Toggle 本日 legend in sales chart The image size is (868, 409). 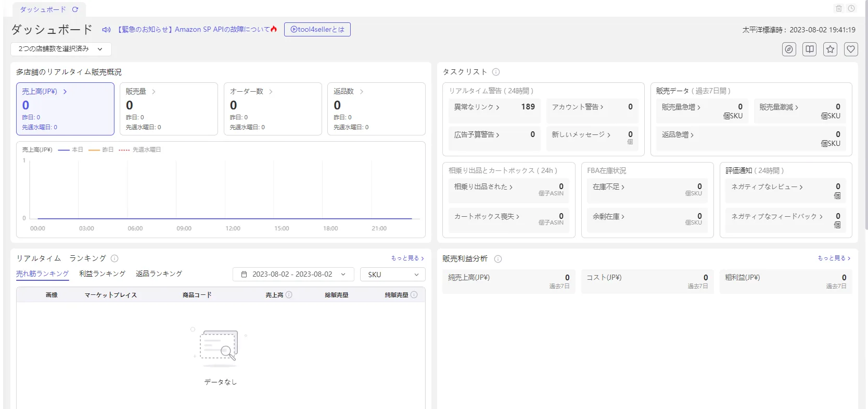(71, 150)
